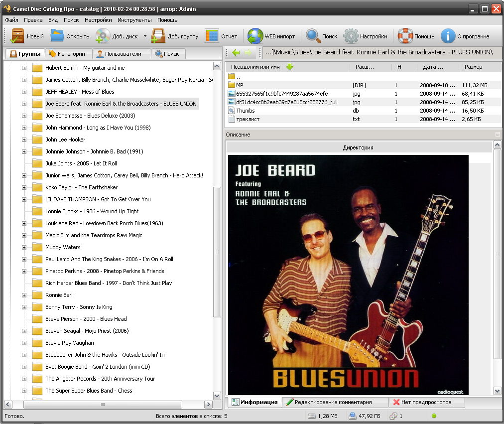Select file 655327565f1c9bfc7449287aa5674efe
Screen dimensions: 504x424
click(282, 94)
